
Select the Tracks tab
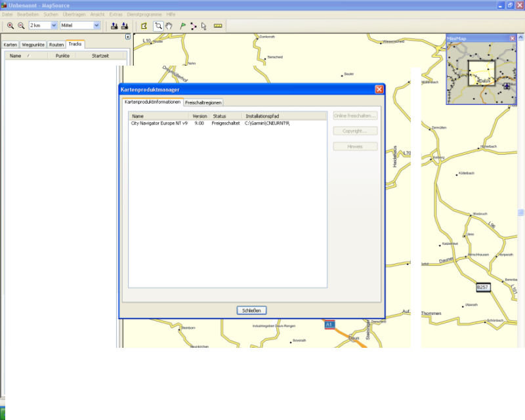tap(75, 44)
